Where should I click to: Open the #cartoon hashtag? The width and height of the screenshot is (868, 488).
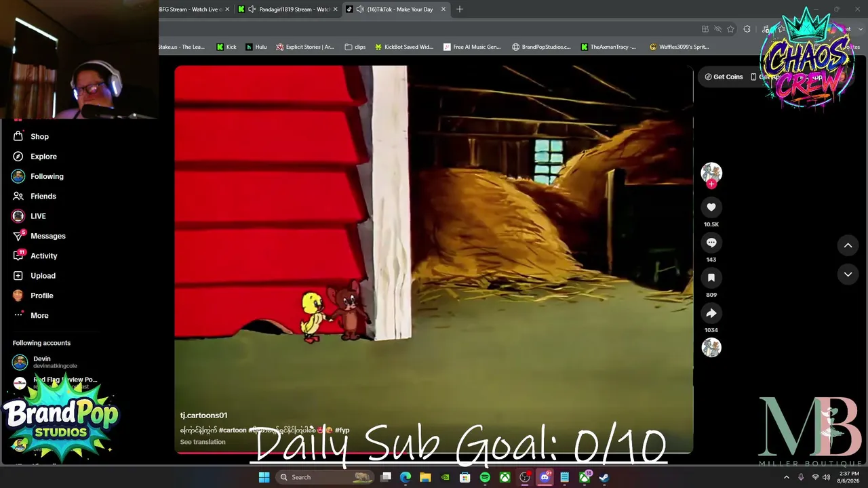tap(233, 430)
